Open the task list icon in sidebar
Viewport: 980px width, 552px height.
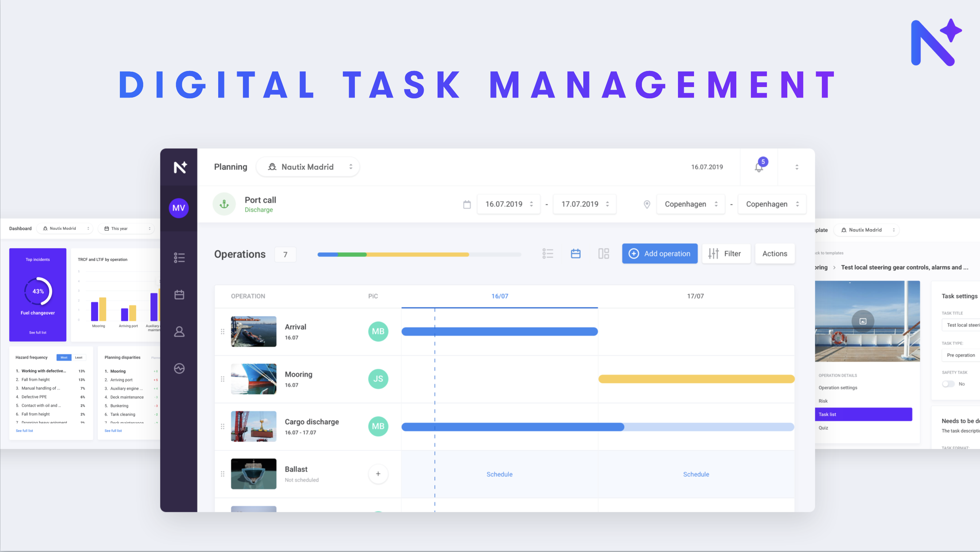tap(179, 257)
